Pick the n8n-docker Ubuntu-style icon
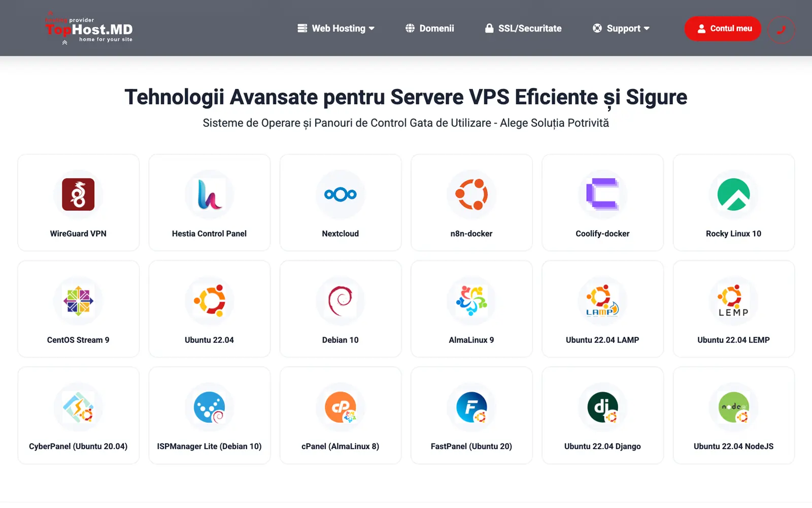812x508 pixels. pyautogui.click(x=471, y=195)
